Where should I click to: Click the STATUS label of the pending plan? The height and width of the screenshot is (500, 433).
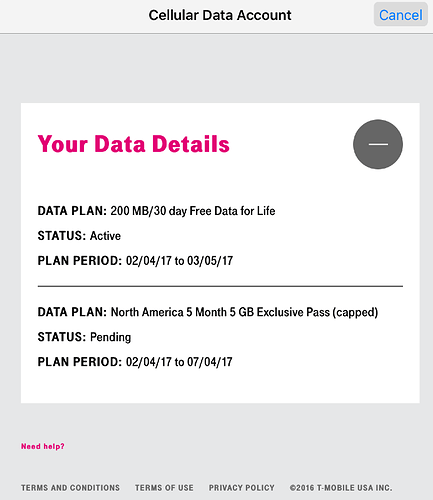click(x=62, y=337)
